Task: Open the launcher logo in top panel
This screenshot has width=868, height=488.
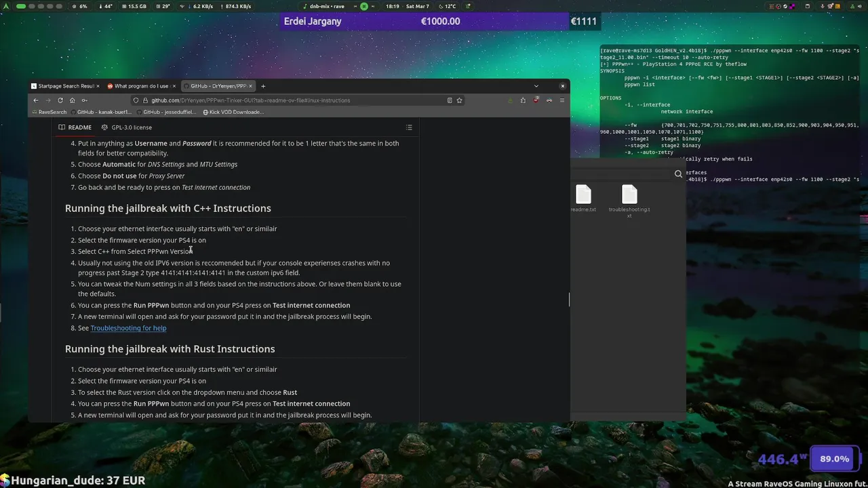Action: pyautogui.click(x=7, y=6)
